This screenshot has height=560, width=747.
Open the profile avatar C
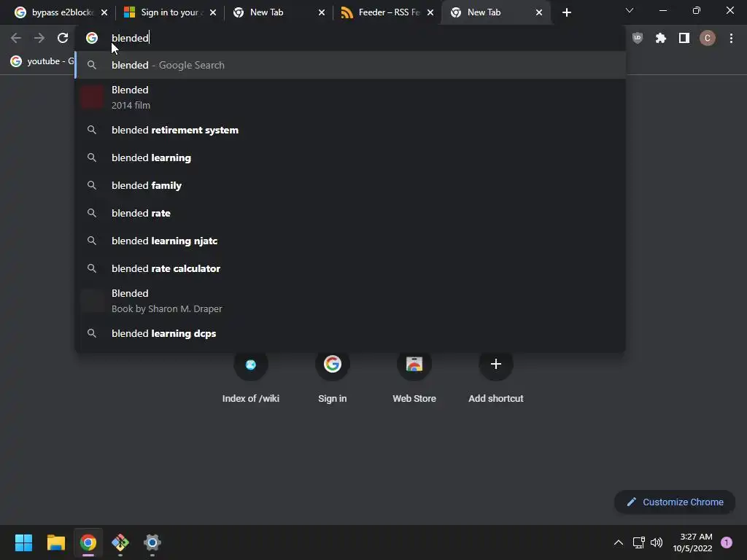(x=707, y=38)
